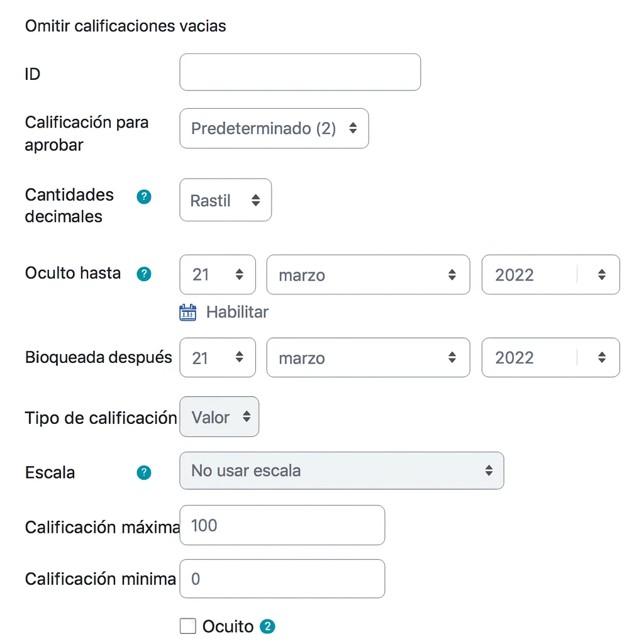Screen dimensions: 644x644
Task: Focus the Calificación máxima field
Action: point(282,525)
